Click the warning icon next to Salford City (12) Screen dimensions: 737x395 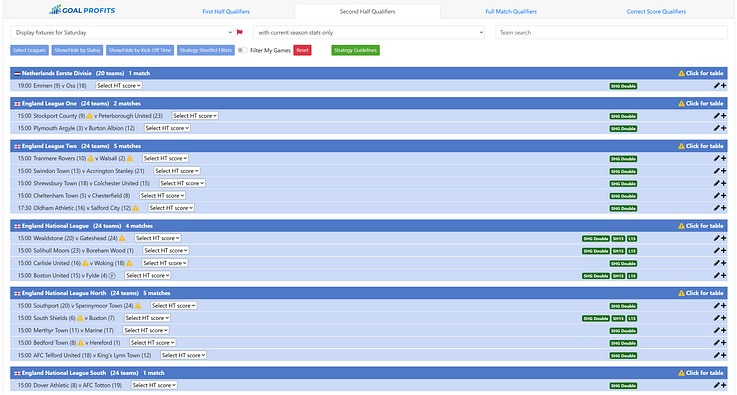coord(135,208)
